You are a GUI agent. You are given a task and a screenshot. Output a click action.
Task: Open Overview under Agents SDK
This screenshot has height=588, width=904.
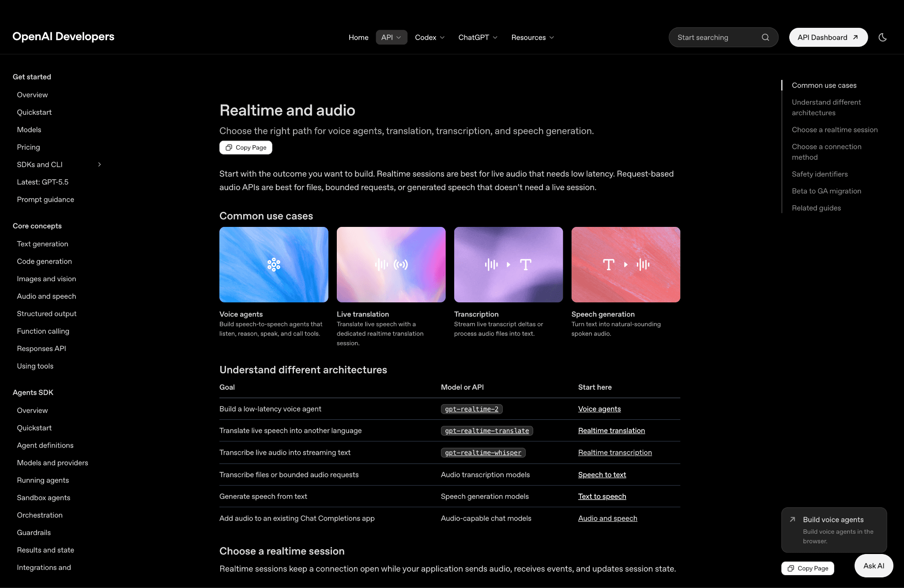pos(32,411)
